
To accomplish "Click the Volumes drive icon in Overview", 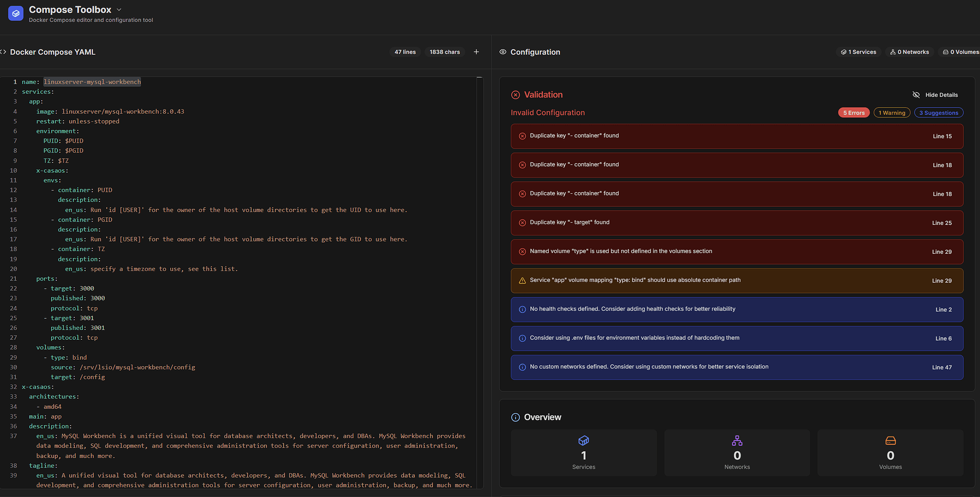I will click(x=891, y=440).
